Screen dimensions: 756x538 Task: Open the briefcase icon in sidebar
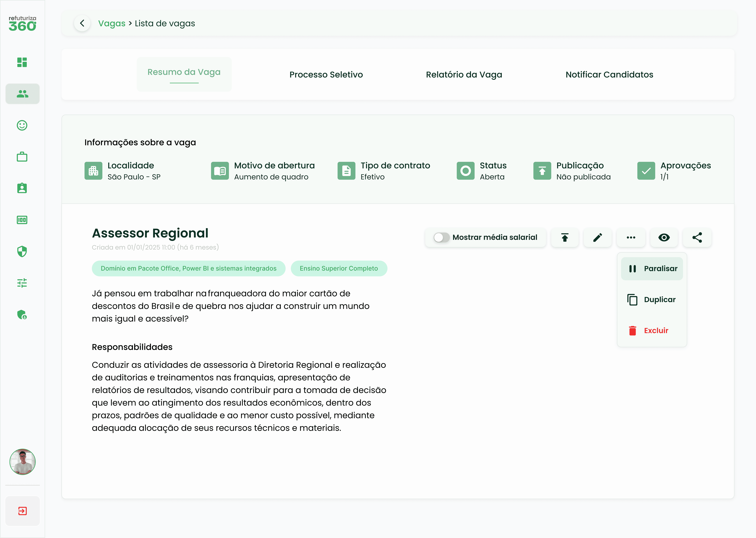22,157
